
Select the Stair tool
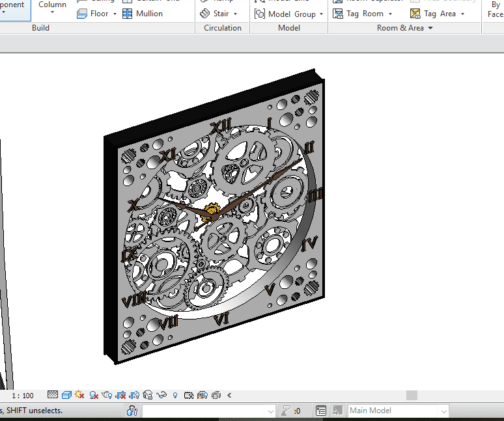(216, 14)
